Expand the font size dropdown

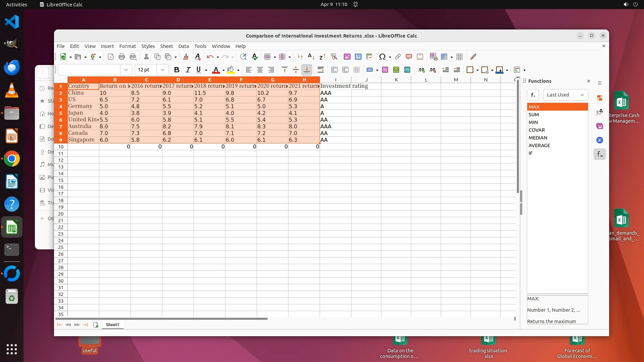[163, 70]
